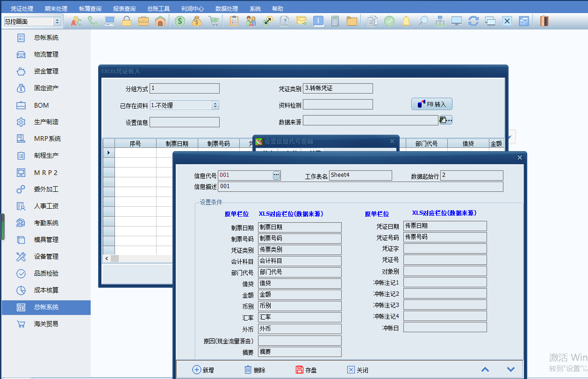Click the shopping cart toolbar icon
This screenshot has height=379, width=588.
(x=214, y=21)
